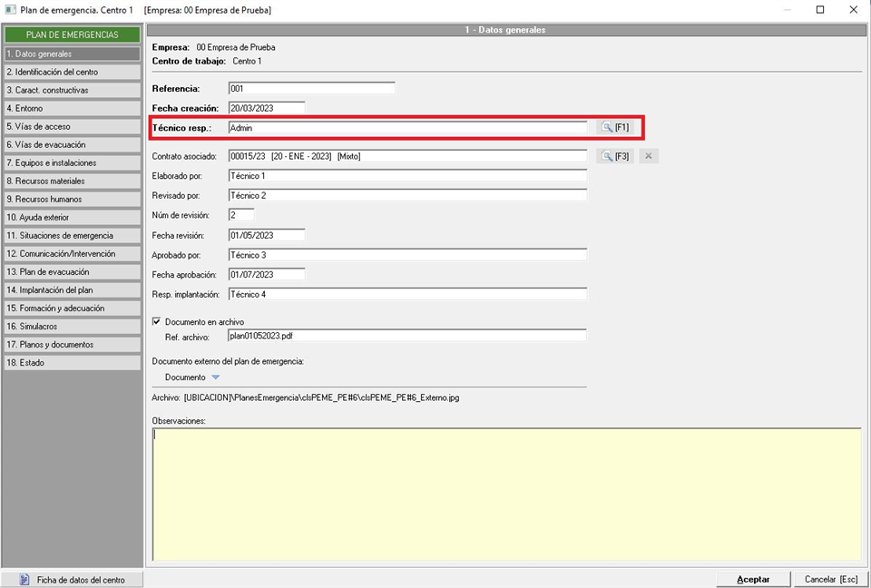Click the Contrato asociado search F3 button

pos(614,156)
